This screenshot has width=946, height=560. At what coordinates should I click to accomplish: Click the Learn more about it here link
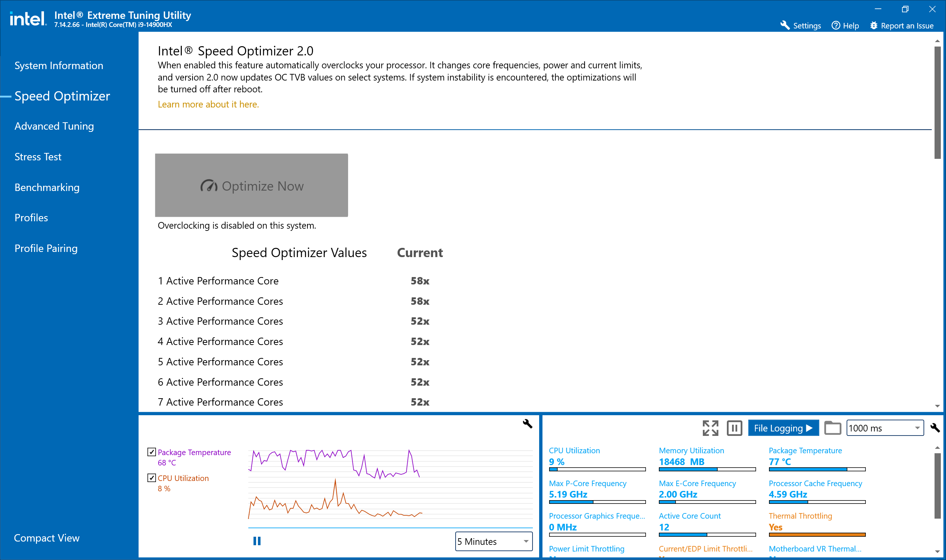[208, 104]
